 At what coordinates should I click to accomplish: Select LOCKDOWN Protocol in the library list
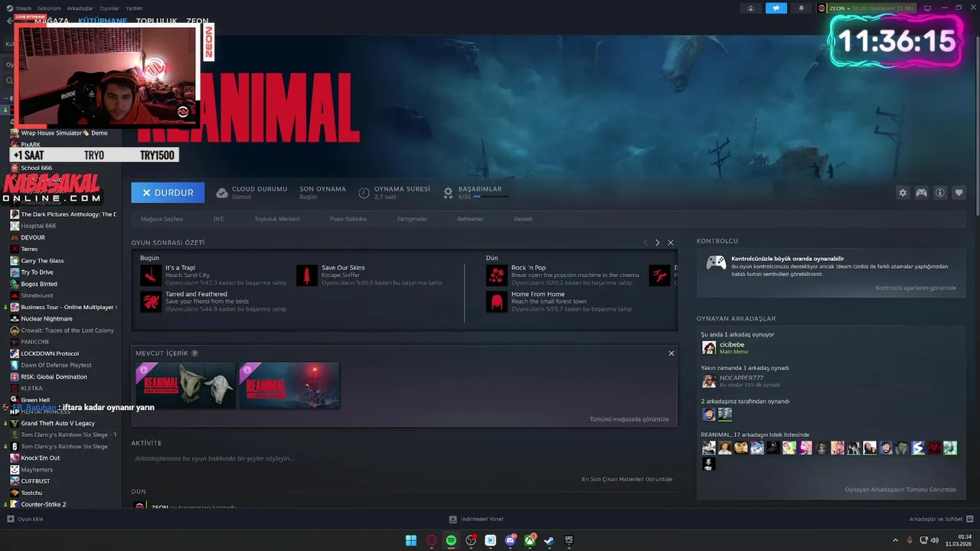[x=49, y=354]
